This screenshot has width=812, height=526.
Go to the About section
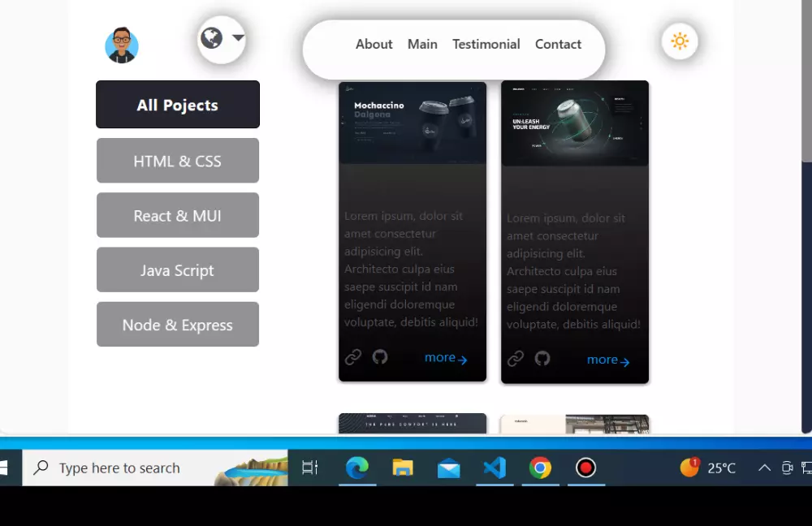tap(374, 45)
